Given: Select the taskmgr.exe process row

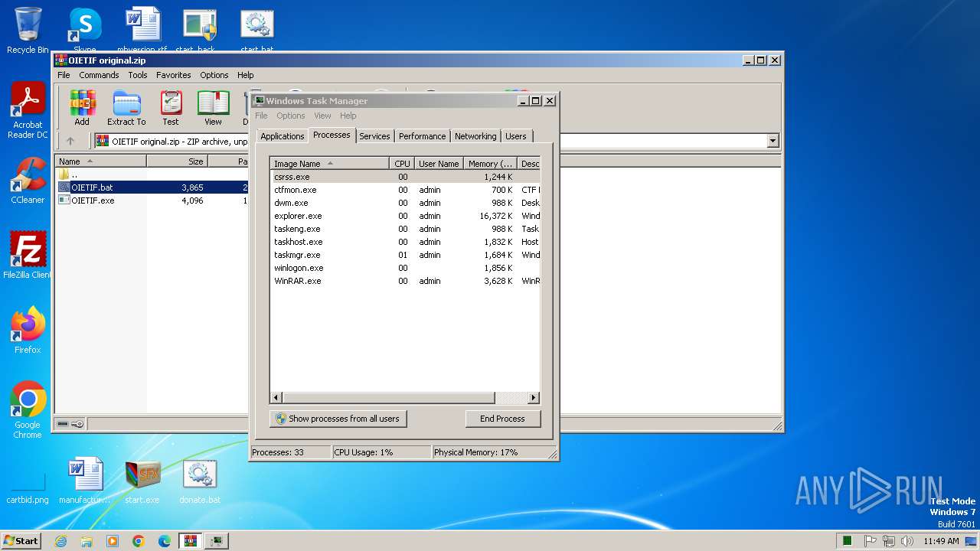Looking at the screenshot, I should 405,255.
